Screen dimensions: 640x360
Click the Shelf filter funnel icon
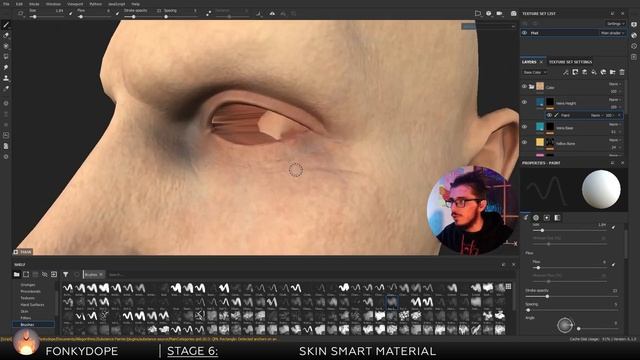point(66,274)
